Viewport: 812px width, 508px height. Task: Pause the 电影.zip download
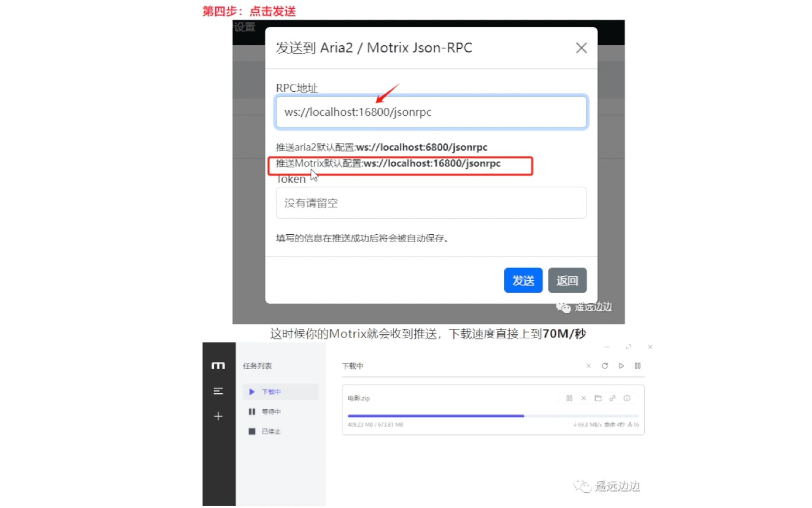tap(569, 398)
